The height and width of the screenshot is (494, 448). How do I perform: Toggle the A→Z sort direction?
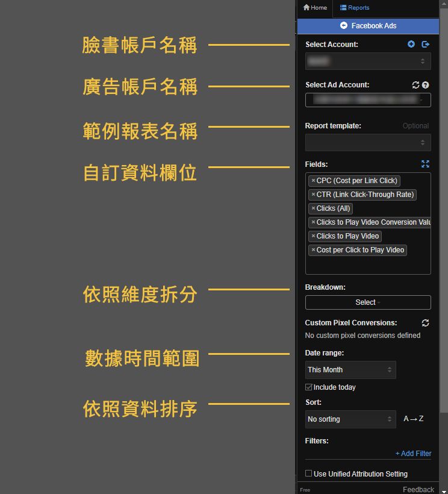[x=413, y=419]
